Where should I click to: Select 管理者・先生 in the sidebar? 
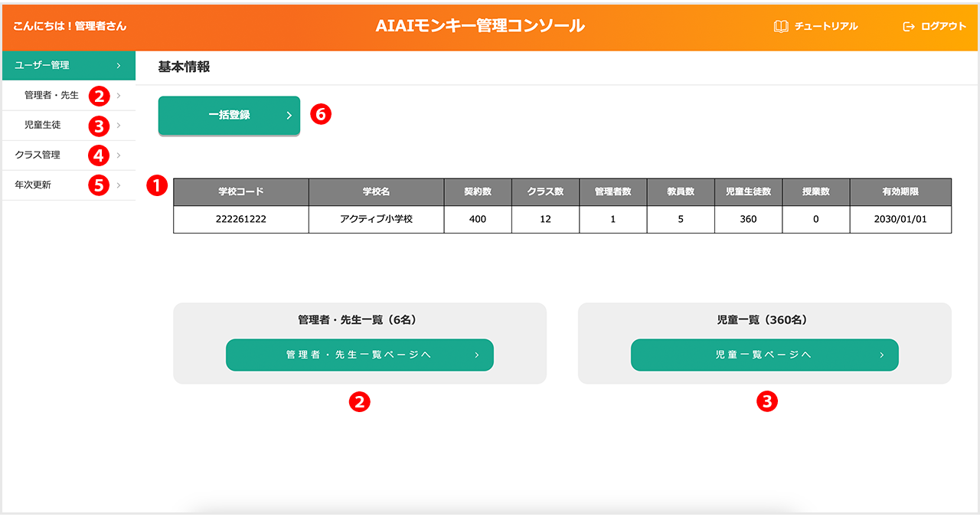(51, 96)
